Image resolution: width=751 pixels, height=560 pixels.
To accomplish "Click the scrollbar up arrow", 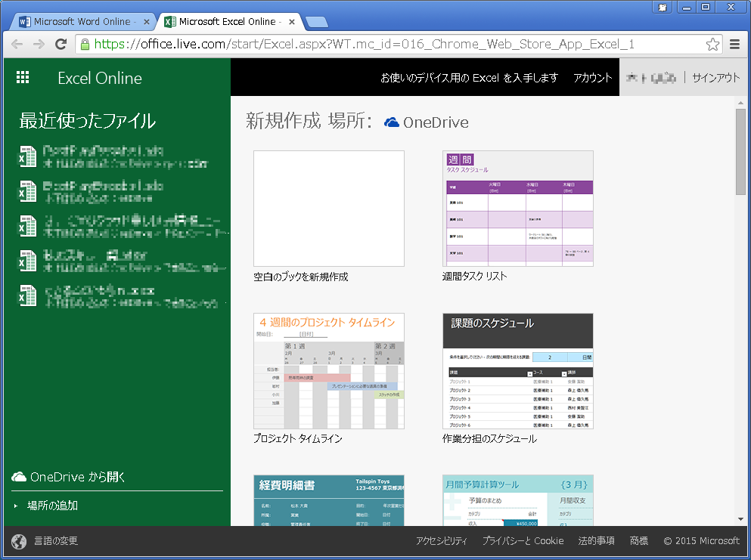I will (x=740, y=103).
